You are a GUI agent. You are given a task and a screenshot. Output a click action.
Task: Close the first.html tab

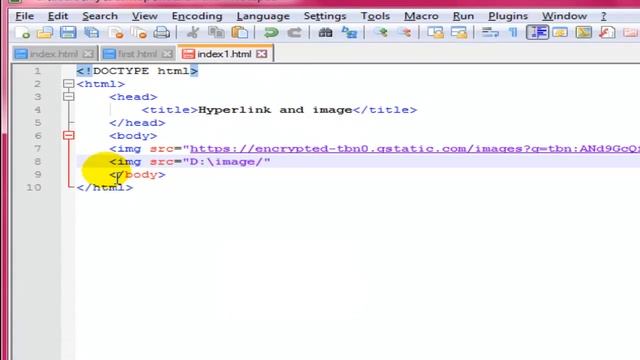pos(167,53)
